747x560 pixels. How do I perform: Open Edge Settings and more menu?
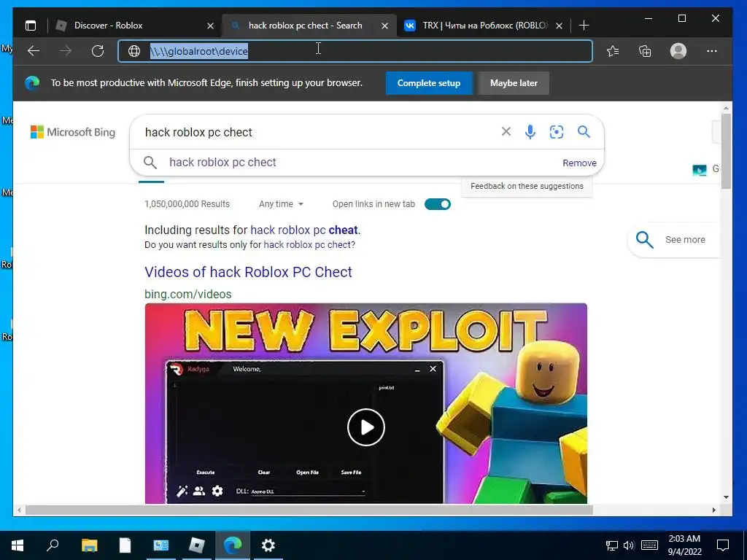[712, 51]
